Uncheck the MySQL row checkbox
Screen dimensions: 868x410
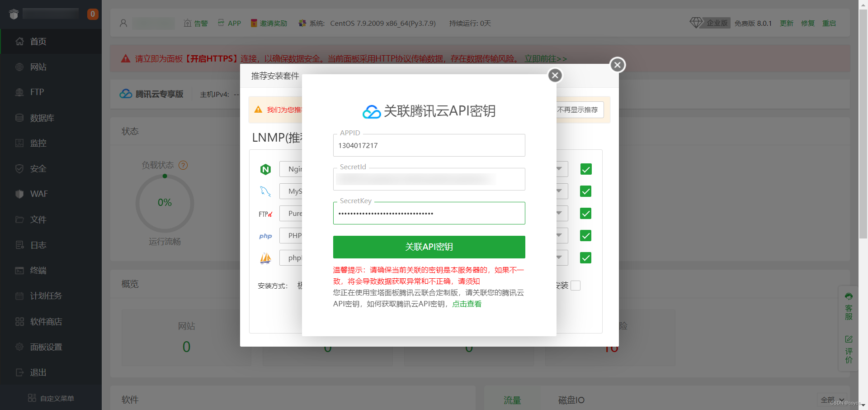tap(586, 191)
